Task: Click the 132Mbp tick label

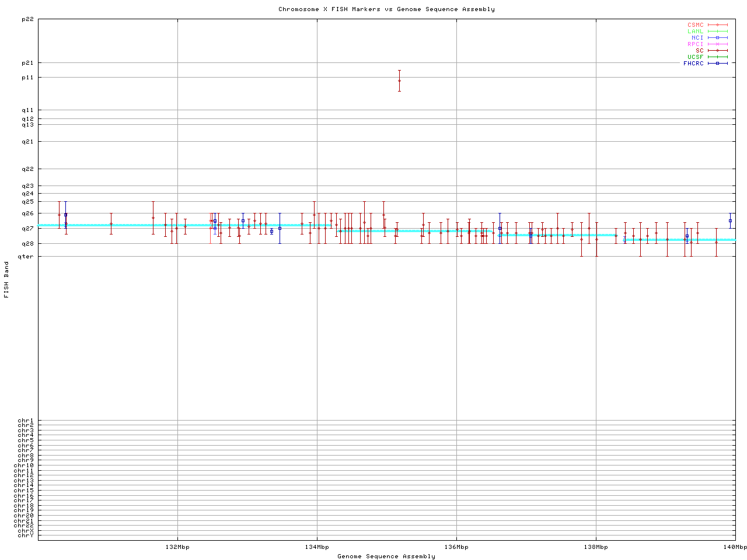Action: click(x=177, y=547)
